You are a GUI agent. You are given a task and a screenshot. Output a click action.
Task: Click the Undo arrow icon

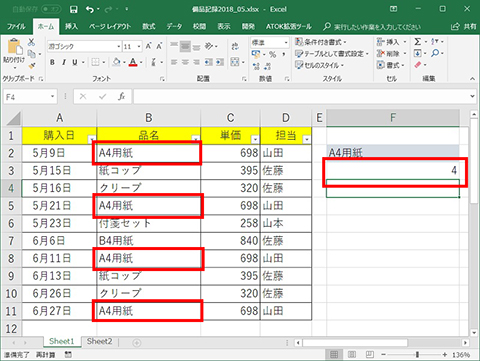tap(90, 9)
